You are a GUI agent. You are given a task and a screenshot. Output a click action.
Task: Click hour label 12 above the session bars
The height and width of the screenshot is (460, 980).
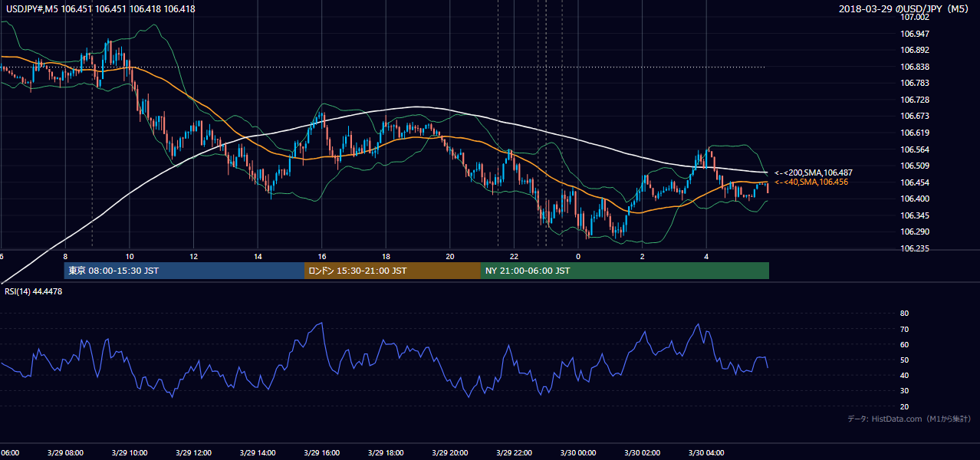(x=193, y=257)
